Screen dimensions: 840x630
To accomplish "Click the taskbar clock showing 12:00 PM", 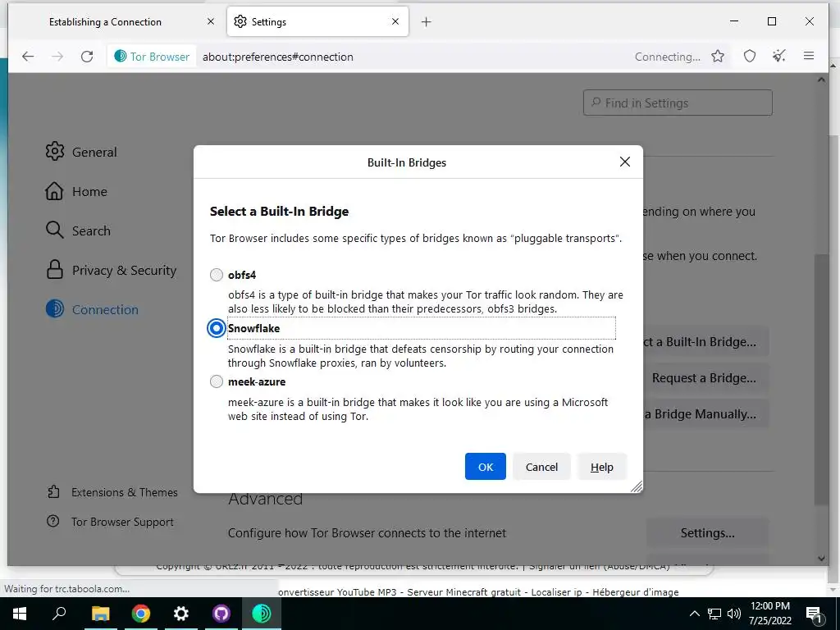I will 769,614.
